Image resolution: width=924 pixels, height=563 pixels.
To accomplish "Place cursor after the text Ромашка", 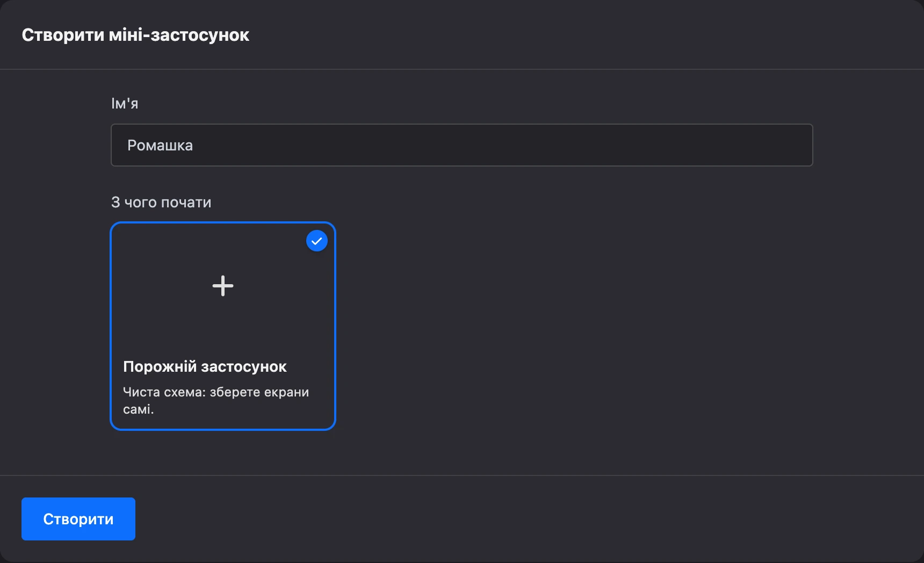I will click(194, 145).
